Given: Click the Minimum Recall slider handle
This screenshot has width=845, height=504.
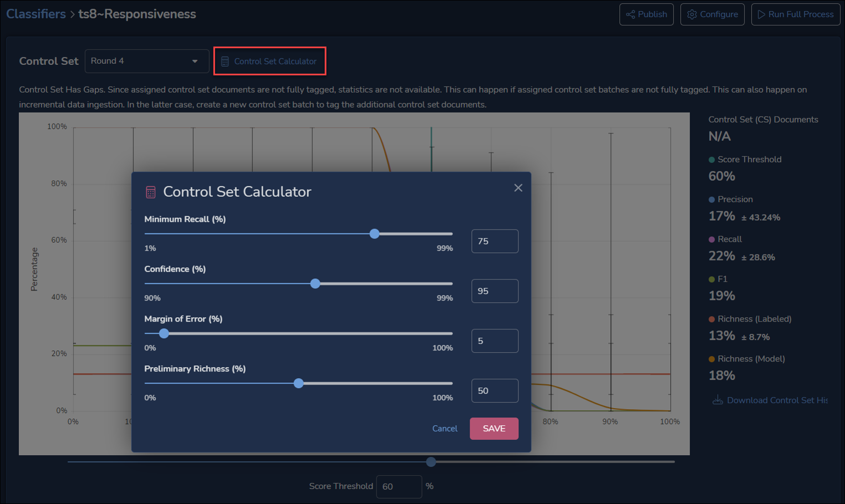Looking at the screenshot, I should click(x=375, y=234).
